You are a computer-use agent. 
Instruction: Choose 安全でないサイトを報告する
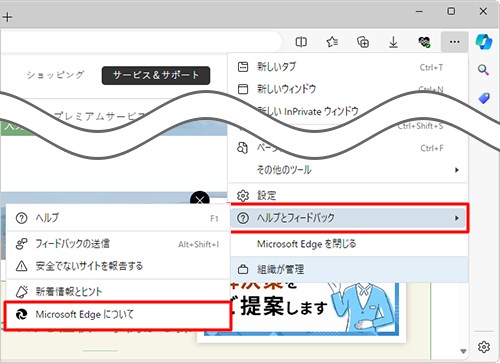coord(117,266)
